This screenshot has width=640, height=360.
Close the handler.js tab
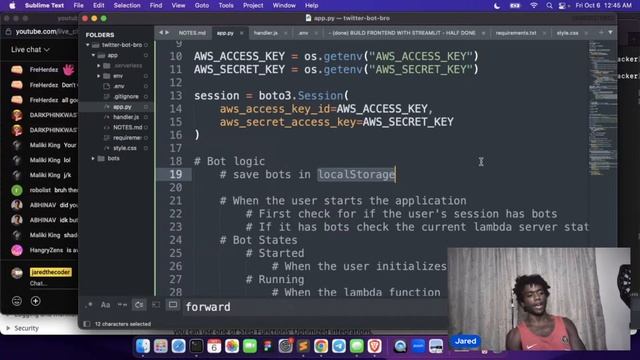285,33
